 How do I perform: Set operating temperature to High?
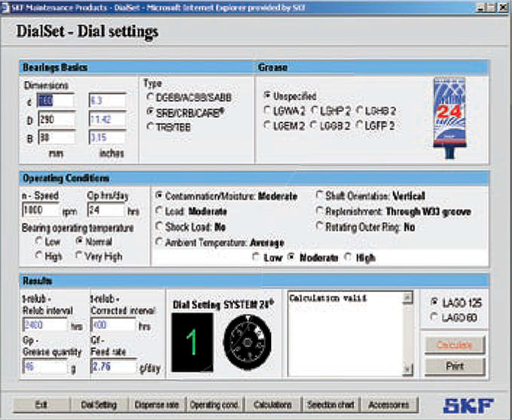38,255
